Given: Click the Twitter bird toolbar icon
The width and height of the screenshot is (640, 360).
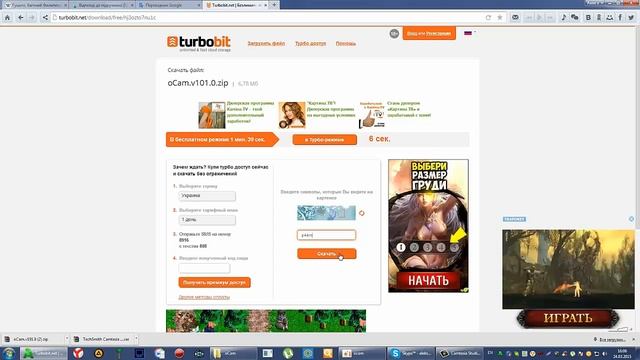Looking at the screenshot, I should (x=631, y=18).
